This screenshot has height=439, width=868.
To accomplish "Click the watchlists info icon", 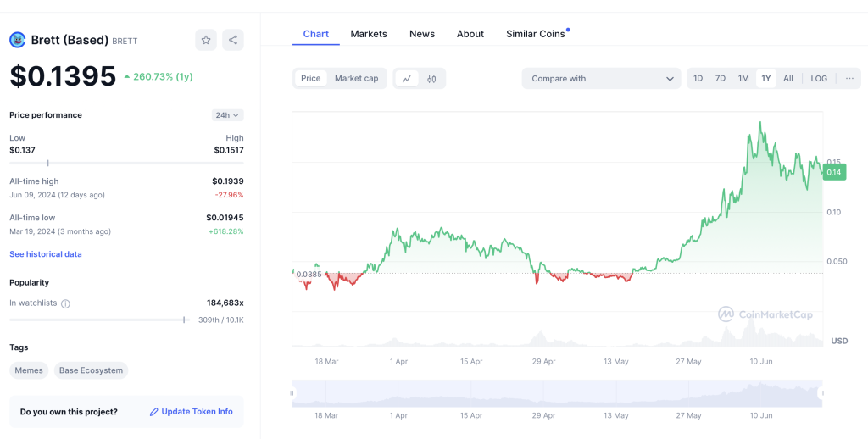I will (65, 303).
